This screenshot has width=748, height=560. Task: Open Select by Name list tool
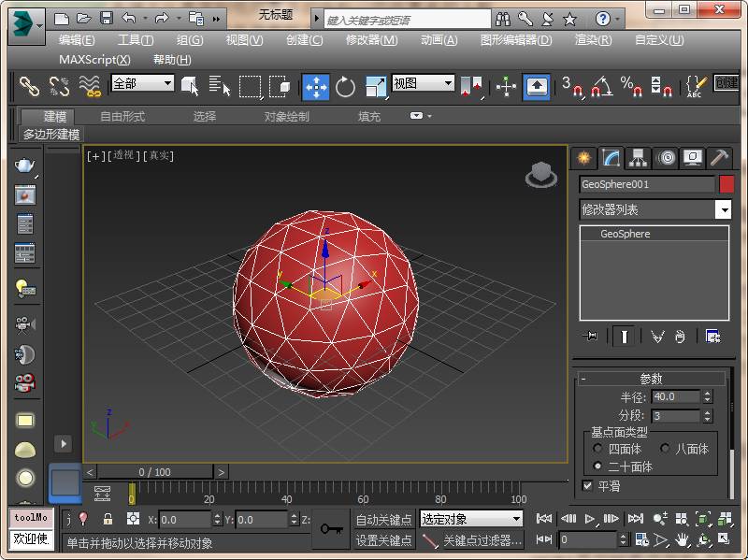point(219,86)
